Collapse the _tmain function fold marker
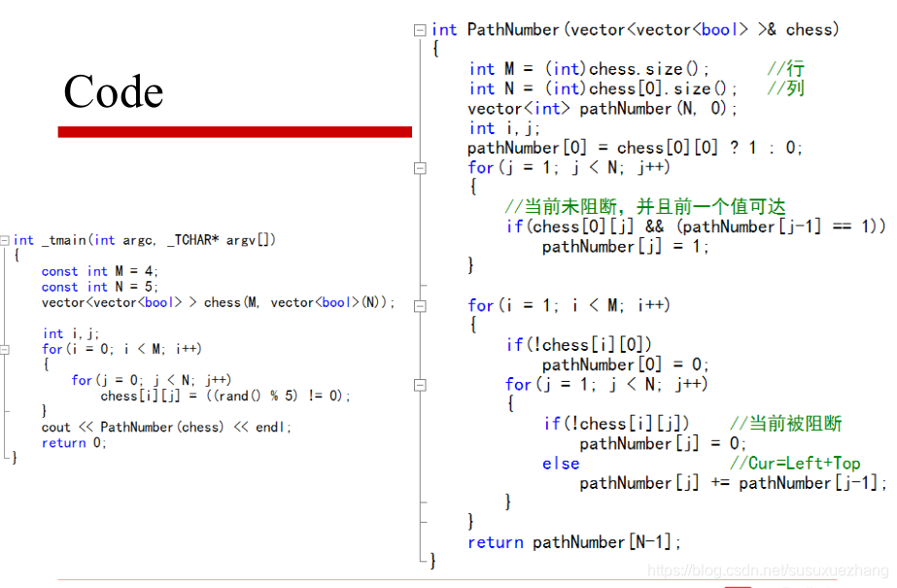Screen dimensions: 897x588 (x=5, y=240)
